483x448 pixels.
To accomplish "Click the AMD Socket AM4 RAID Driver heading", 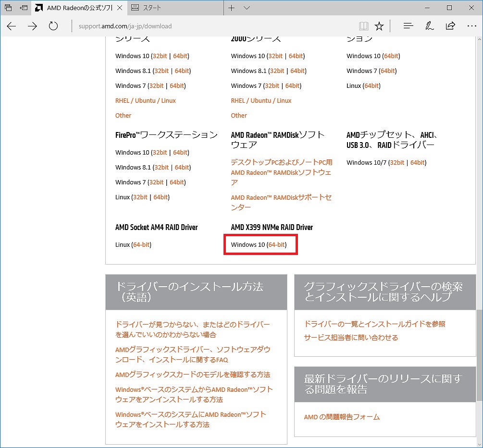I will click(x=157, y=228).
